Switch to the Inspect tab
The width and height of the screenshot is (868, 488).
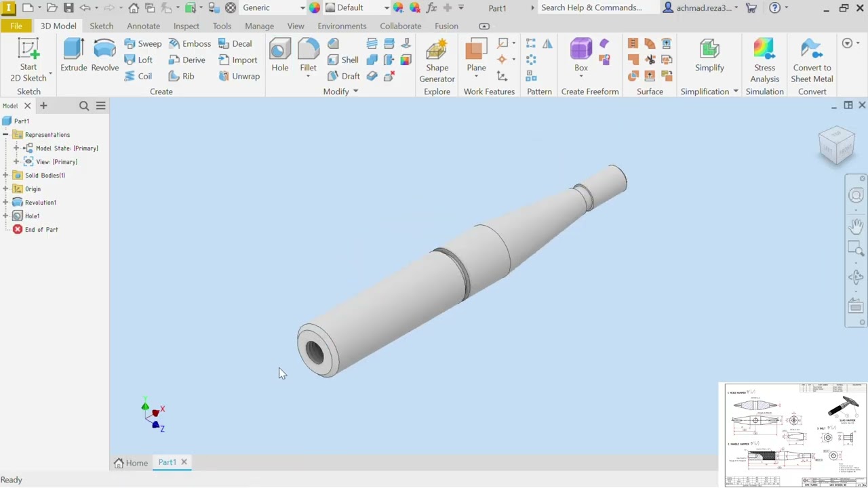coord(186,26)
